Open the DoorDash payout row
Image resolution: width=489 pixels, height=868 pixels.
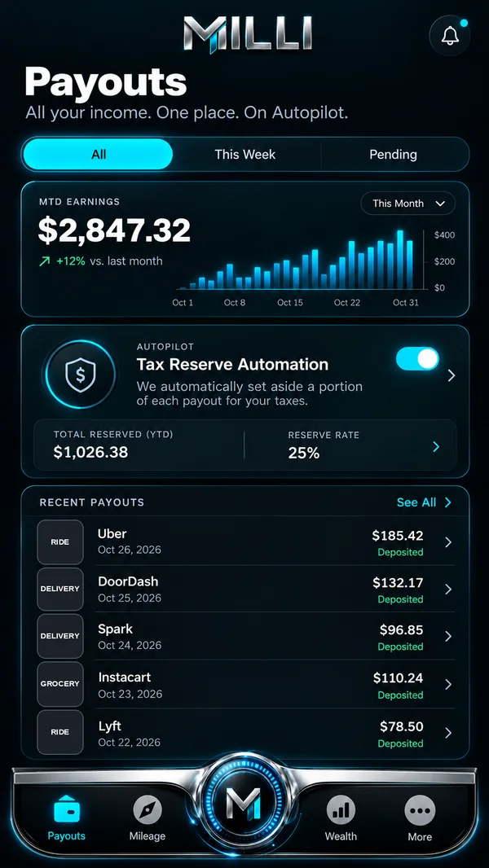(246, 589)
